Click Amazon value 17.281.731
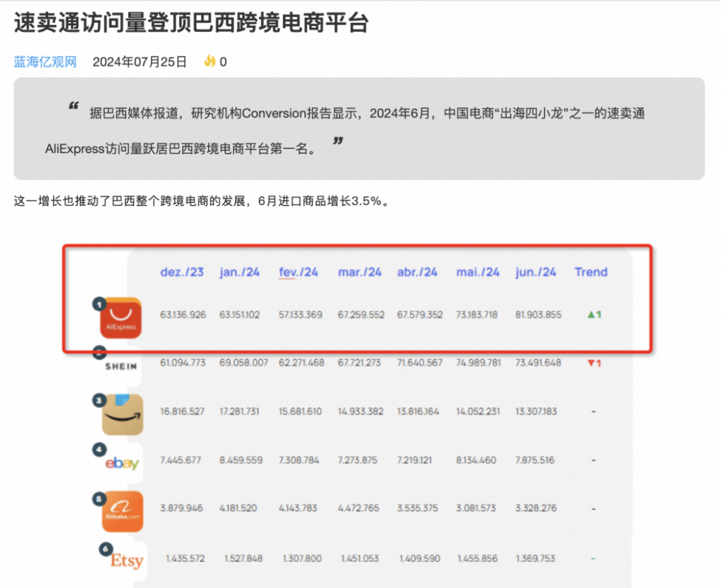The height and width of the screenshot is (588, 721). [x=239, y=411]
